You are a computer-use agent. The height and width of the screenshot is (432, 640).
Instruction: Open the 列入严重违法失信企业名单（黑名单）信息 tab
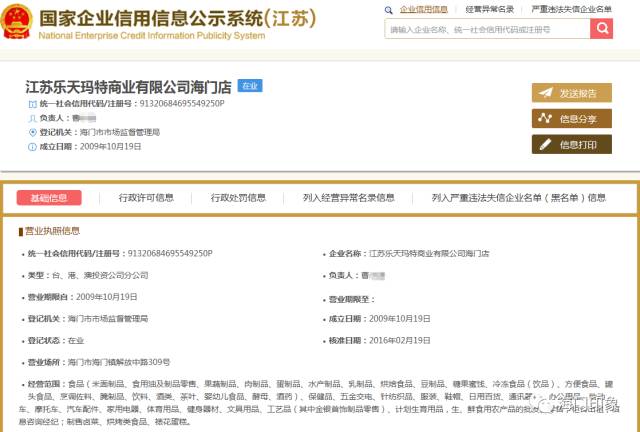tap(519, 198)
